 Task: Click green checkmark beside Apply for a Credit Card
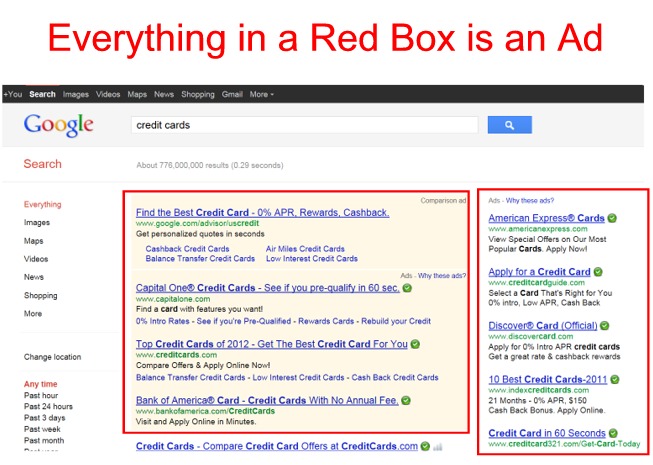click(598, 272)
